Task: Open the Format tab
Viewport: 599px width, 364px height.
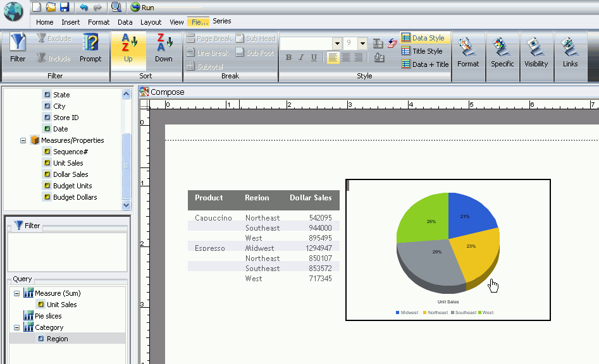Action: click(99, 22)
